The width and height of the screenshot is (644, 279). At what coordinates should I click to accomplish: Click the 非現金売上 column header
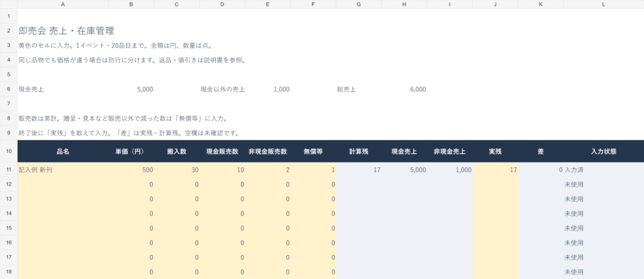(x=449, y=151)
